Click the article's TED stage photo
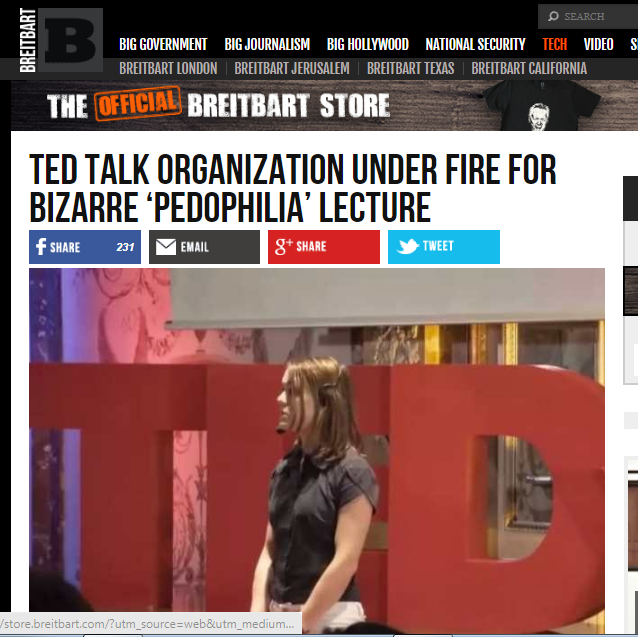 point(317,450)
